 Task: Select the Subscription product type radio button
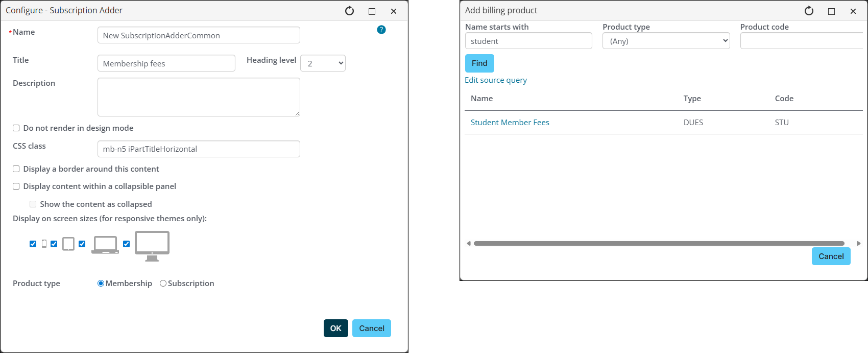[x=163, y=284]
